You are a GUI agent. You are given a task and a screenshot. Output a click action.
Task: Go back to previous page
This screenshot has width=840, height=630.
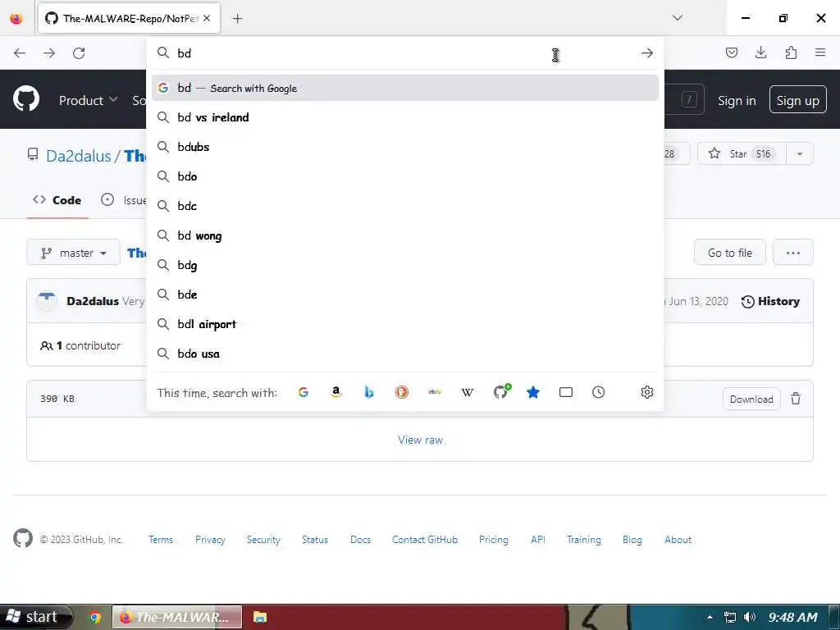coord(20,53)
